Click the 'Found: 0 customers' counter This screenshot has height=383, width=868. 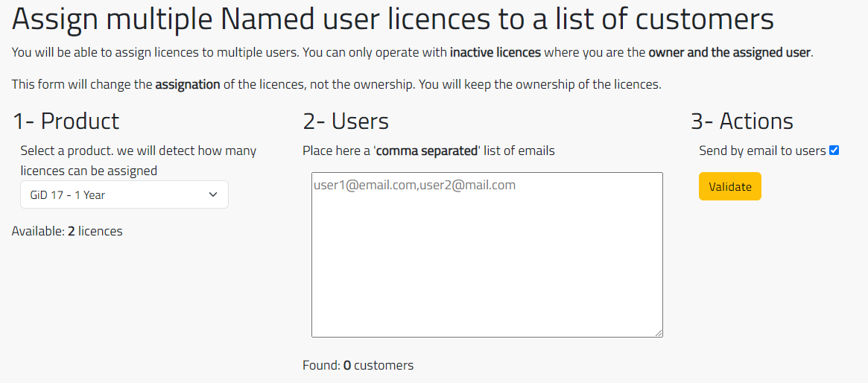point(358,365)
